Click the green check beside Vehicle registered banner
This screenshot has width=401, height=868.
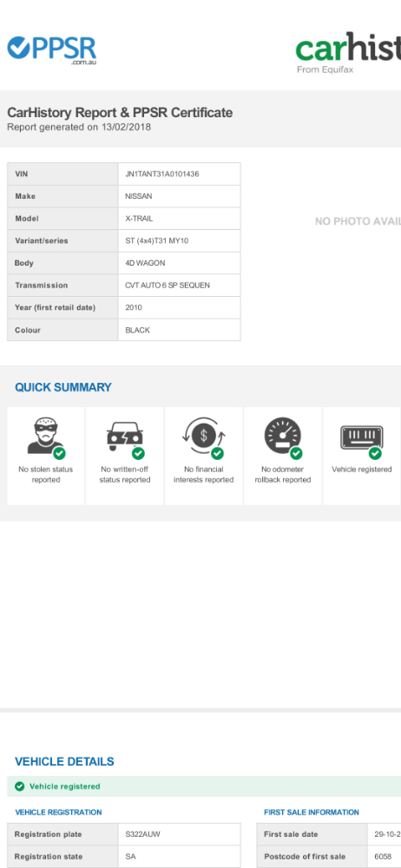[x=20, y=786]
